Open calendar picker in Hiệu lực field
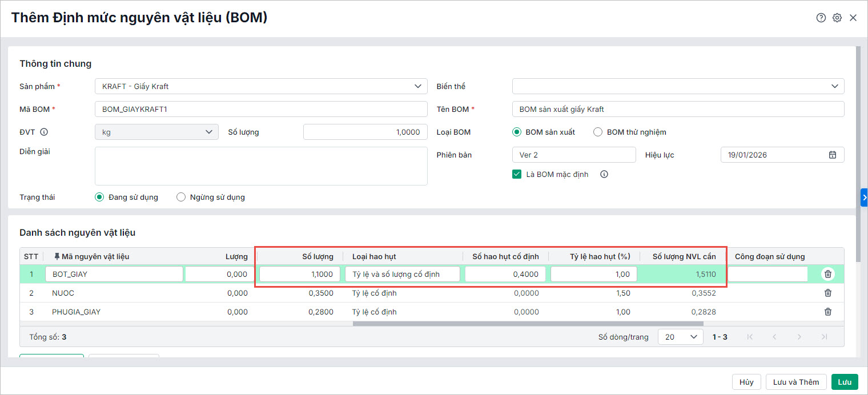 (x=833, y=155)
